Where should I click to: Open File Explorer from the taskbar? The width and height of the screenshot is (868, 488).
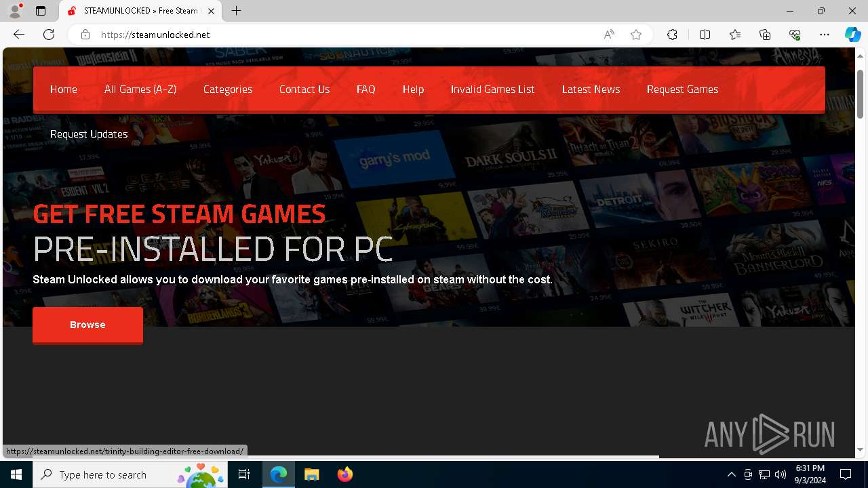[x=311, y=474]
